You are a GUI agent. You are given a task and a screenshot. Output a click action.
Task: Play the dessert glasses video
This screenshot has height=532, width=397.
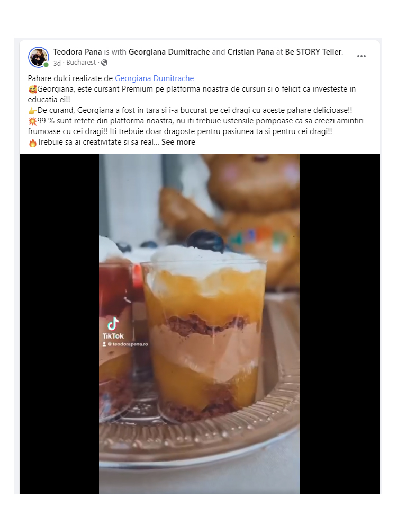[x=200, y=324]
